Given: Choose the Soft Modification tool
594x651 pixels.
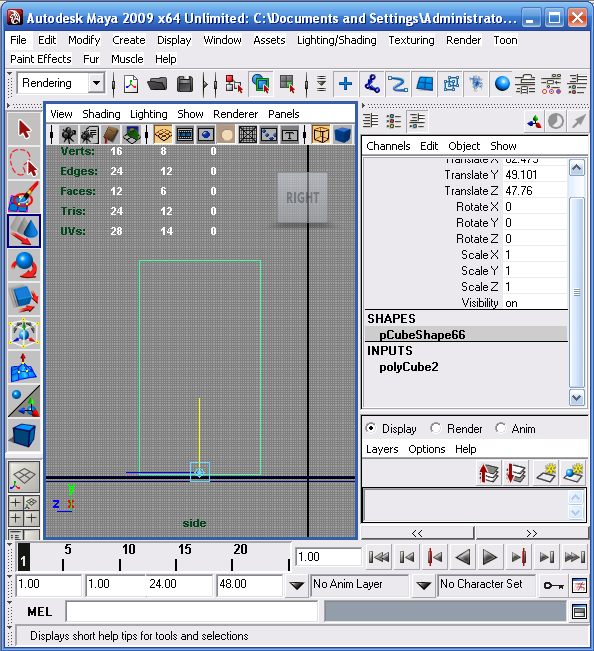Looking at the screenshot, I should click(x=24, y=367).
